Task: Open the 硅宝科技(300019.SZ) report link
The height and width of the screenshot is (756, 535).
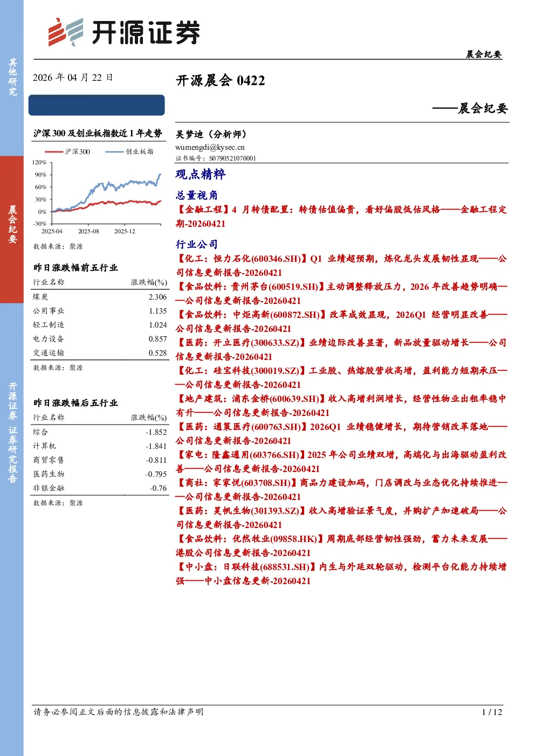Action: coord(341,378)
